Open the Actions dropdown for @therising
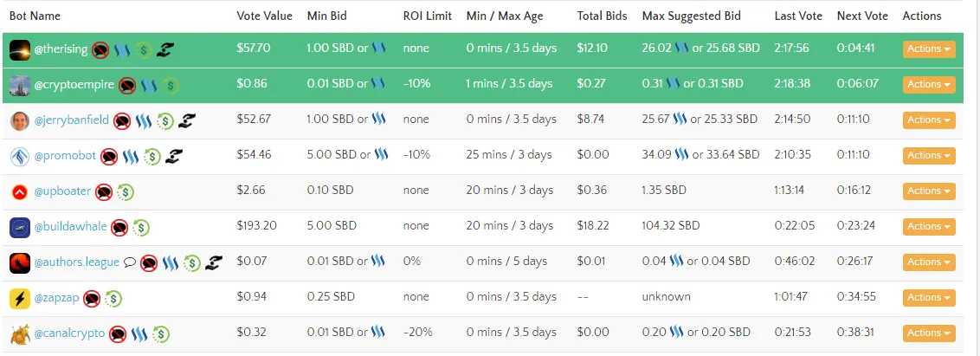 point(929,49)
